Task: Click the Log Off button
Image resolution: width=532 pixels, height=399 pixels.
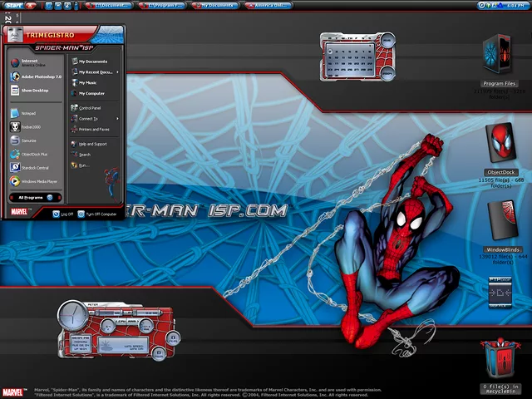Action: click(x=62, y=214)
